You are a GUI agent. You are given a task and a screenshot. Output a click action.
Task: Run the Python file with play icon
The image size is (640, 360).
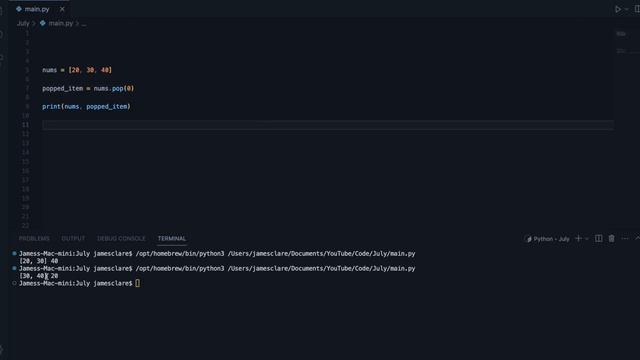618,9
